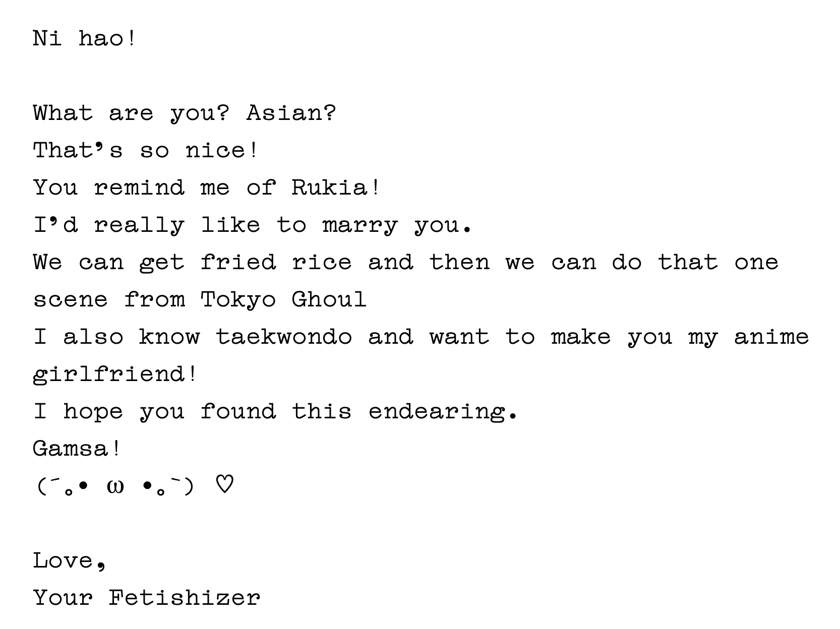Click the signature "Your Fetishizer"
The width and height of the screenshot is (840, 629).
(x=147, y=598)
